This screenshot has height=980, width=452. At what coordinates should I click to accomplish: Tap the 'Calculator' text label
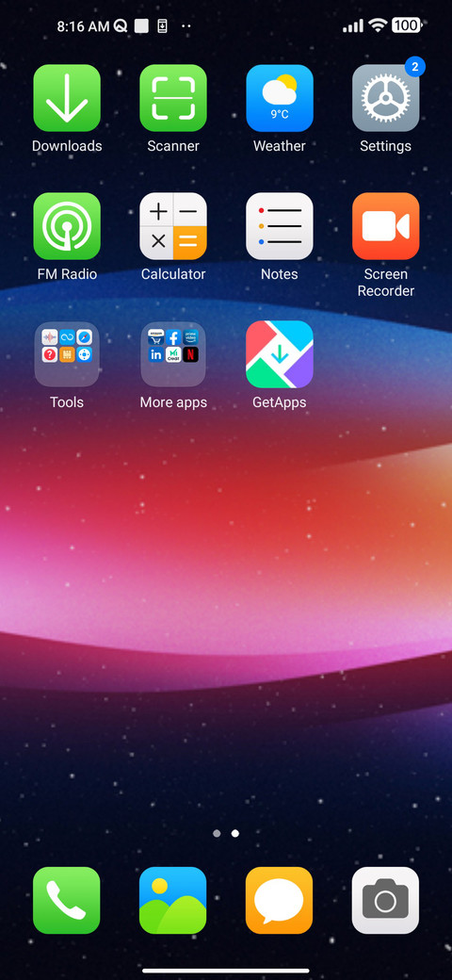tap(173, 274)
